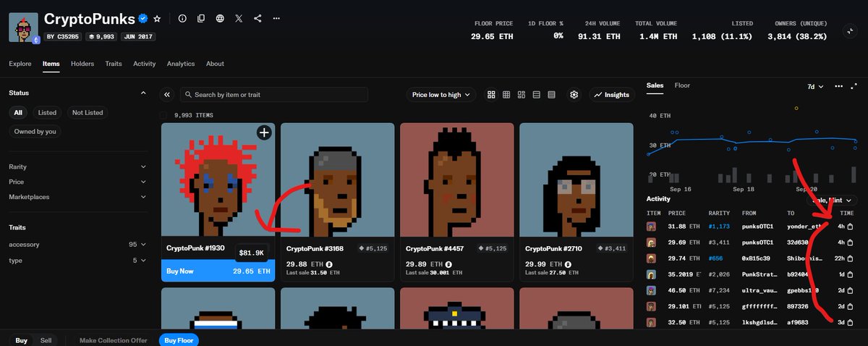The image size is (868, 346).
Task: Open the Traits tab
Action: click(x=114, y=64)
